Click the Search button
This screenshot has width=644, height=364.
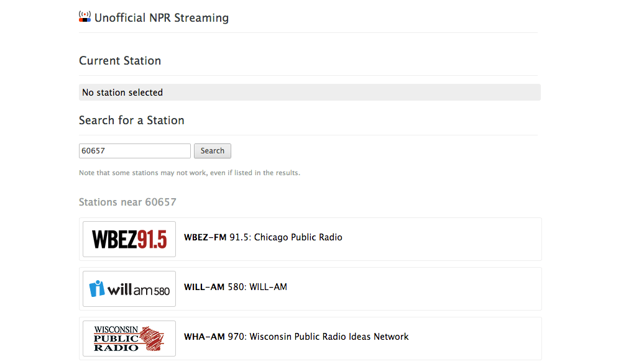pyautogui.click(x=213, y=150)
